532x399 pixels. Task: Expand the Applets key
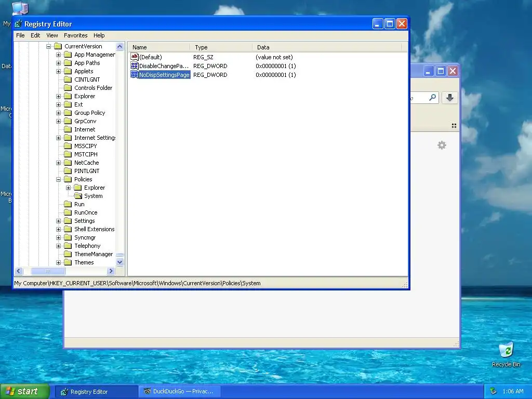point(58,71)
